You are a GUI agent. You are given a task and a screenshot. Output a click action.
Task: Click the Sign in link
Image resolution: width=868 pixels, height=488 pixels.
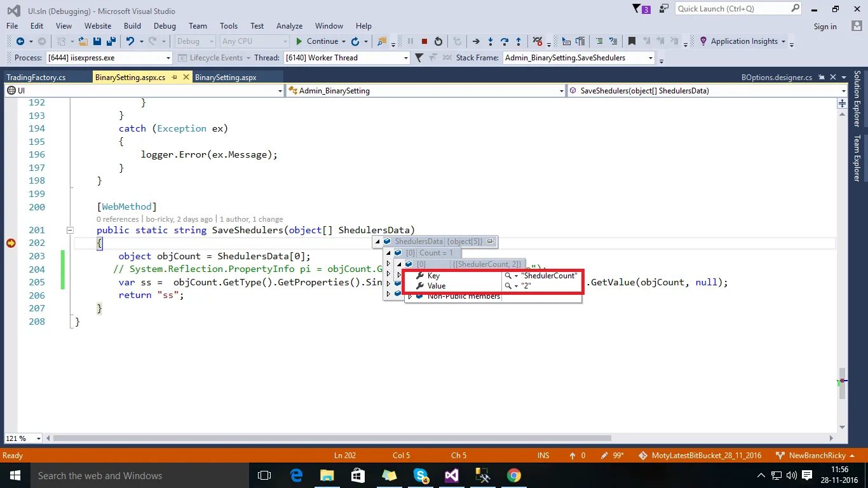[825, 26]
